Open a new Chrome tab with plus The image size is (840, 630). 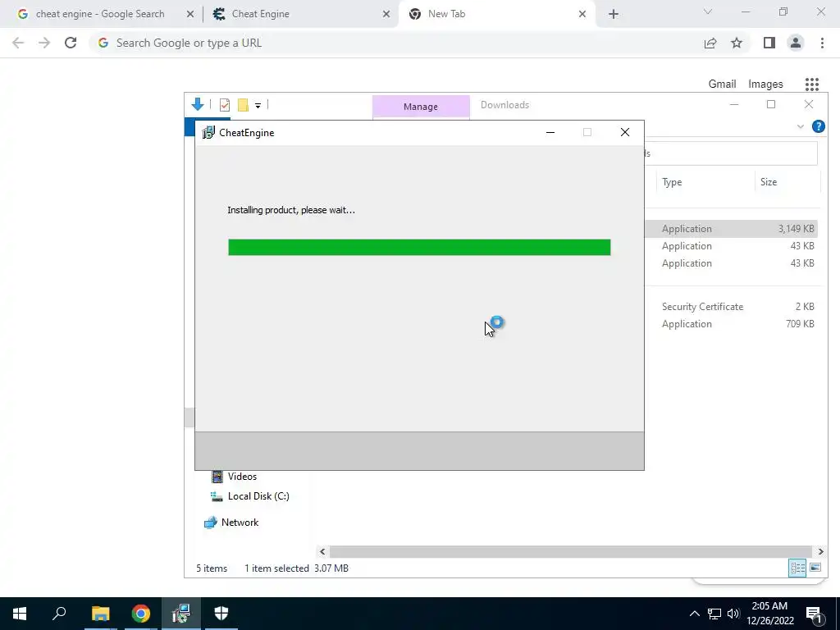pyautogui.click(x=614, y=14)
